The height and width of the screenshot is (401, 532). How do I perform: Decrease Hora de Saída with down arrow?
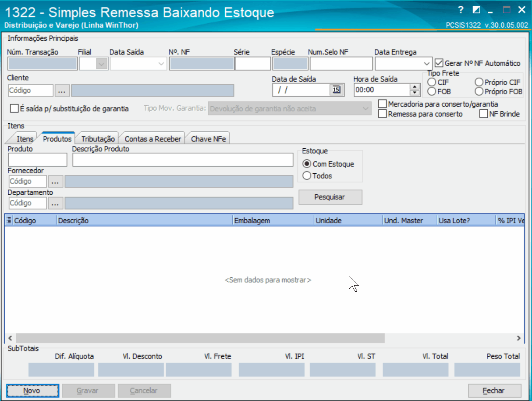pos(415,93)
